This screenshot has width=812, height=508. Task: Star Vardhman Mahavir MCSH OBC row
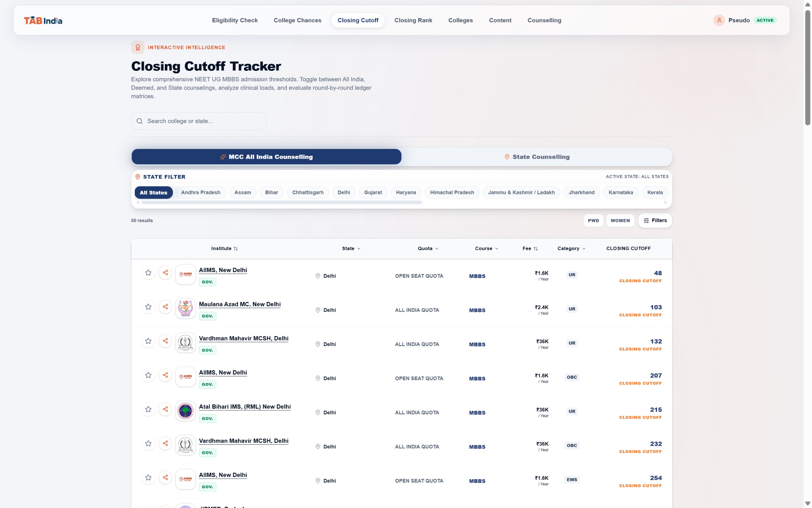[148, 443]
